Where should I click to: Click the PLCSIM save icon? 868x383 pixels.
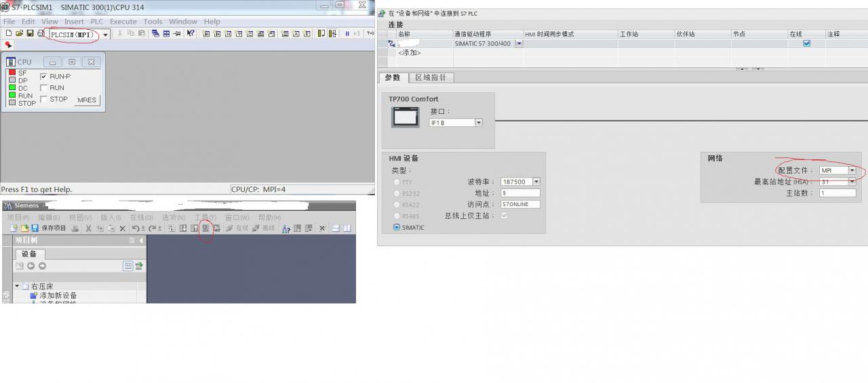tap(30, 33)
